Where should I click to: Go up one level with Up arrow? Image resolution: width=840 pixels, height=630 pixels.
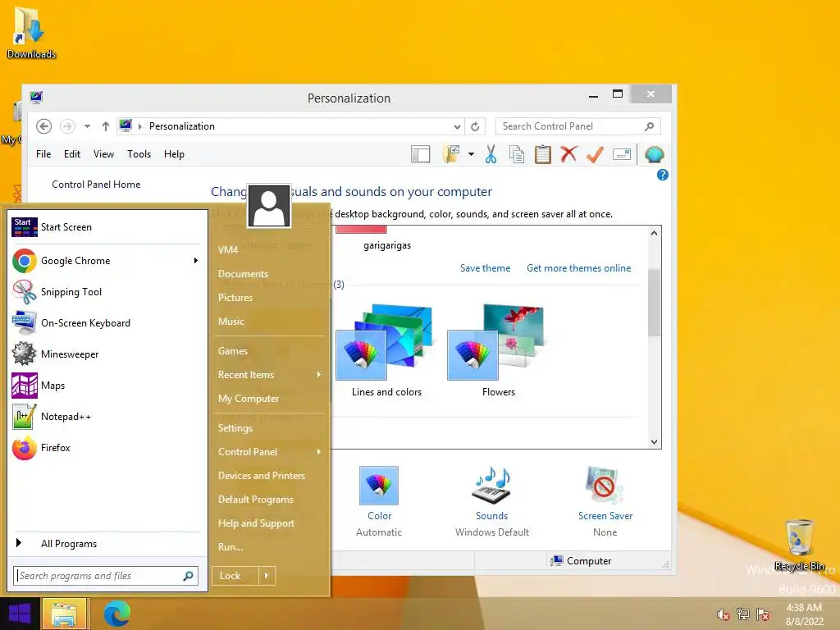(x=106, y=126)
